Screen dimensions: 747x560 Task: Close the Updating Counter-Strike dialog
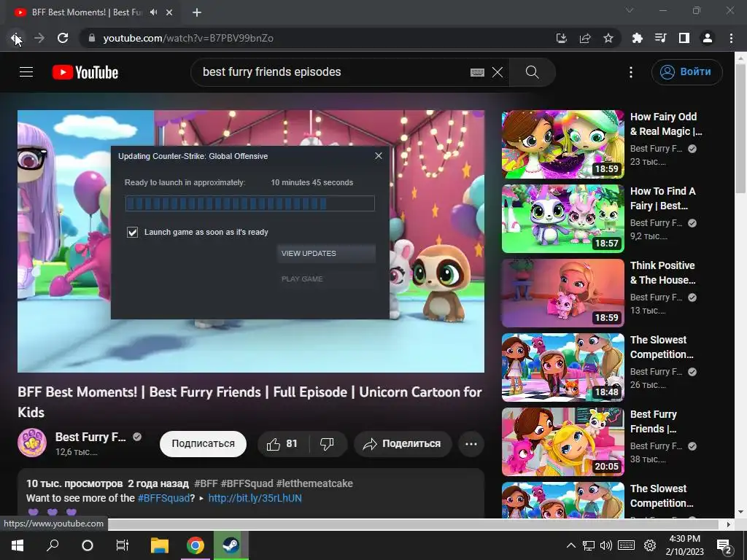(x=379, y=156)
